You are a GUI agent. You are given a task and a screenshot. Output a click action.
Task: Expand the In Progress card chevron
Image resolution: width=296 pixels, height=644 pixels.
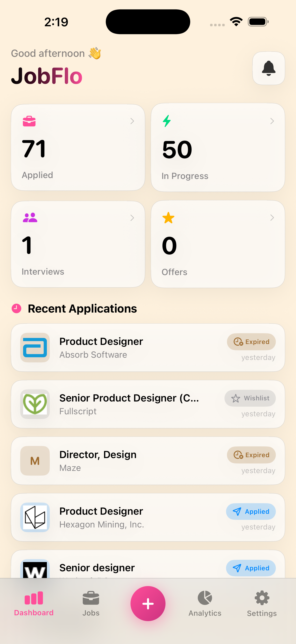pos(272,121)
